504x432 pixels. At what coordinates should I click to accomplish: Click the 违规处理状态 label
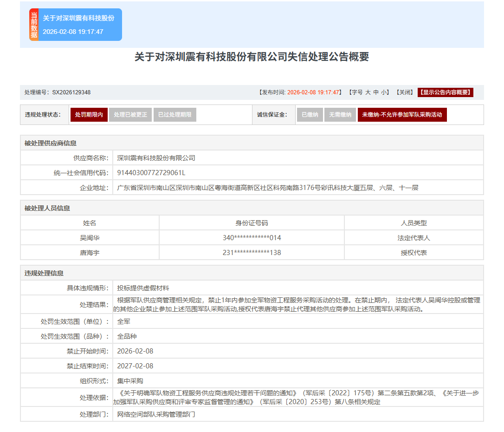43,115
